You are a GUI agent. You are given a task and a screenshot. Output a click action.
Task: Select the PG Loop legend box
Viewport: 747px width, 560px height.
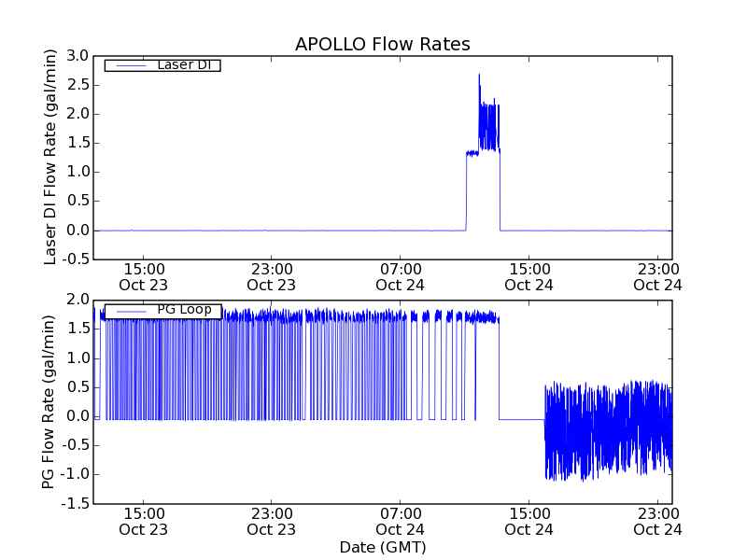pyautogui.click(x=162, y=311)
